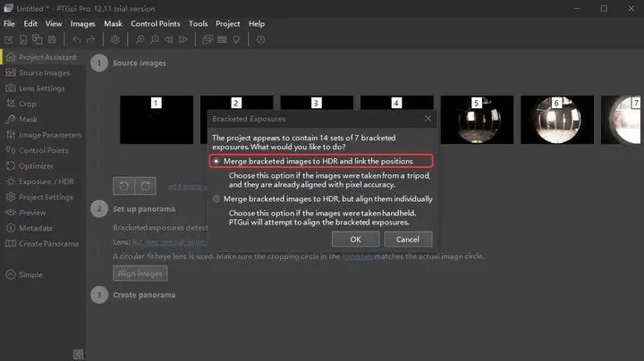Open the Panorama Editor window icon
Viewport: 644px width, 361px height.
point(208,40)
